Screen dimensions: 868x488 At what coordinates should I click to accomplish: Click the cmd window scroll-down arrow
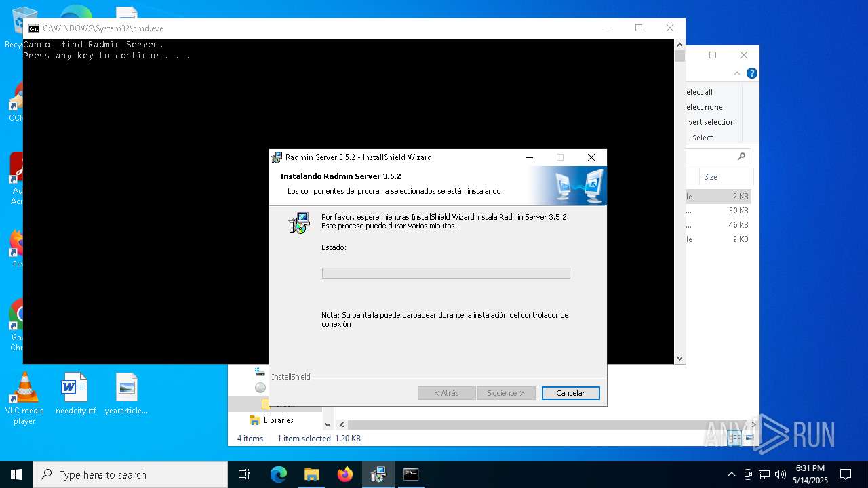[679, 359]
